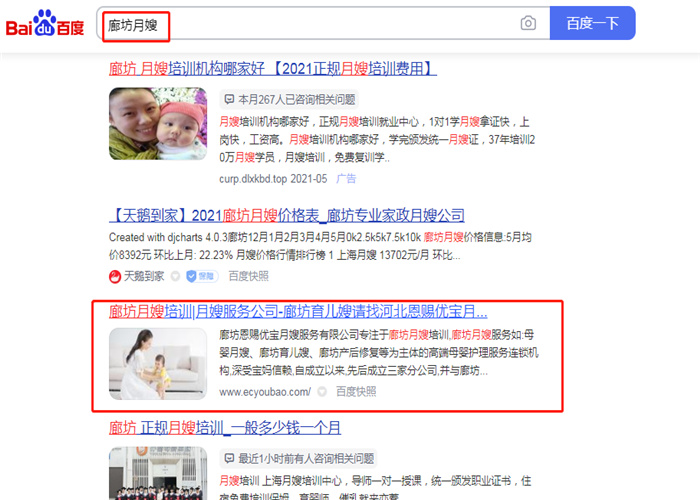
Task: Open 廊坊月嫂培训机构哪家好 ad result title
Action: pos(272,69)
